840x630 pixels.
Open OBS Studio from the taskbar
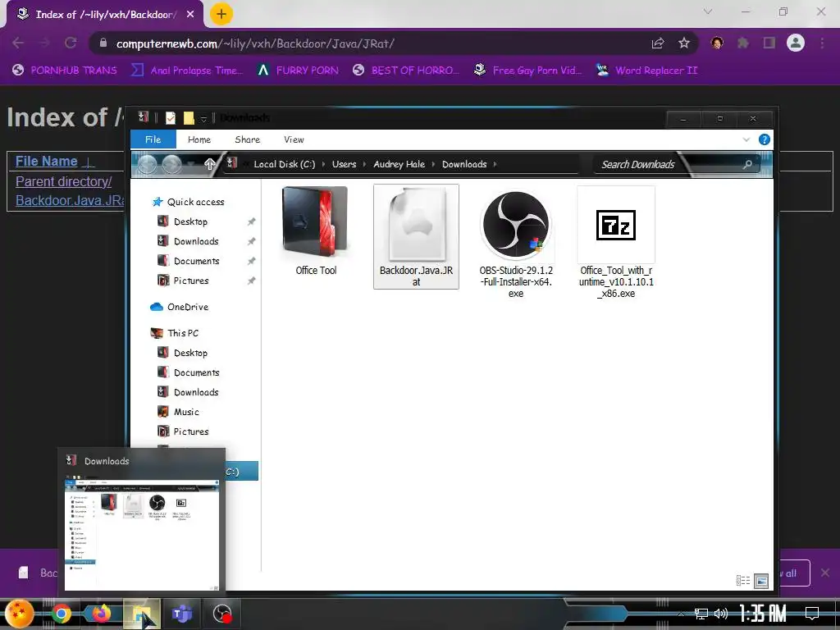coord(221,614)
